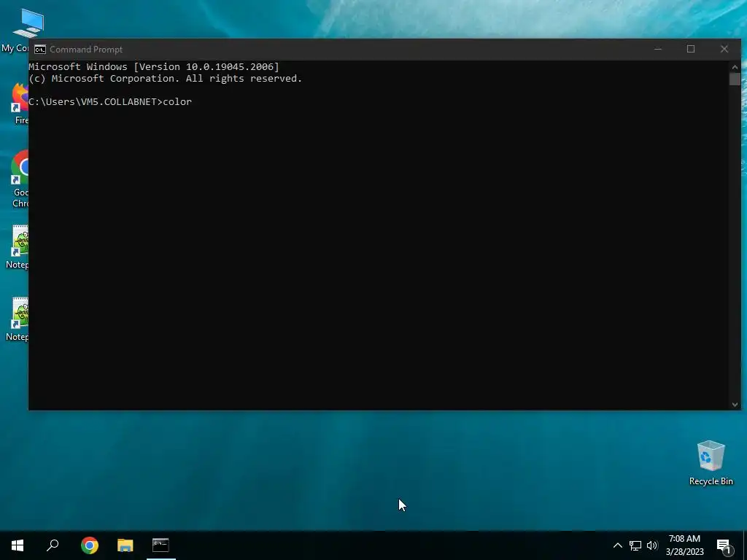This screenshot has width=747, height=560.
Task: Click the 'Command Prompt' window title text
Action: [x=86, y=50]
